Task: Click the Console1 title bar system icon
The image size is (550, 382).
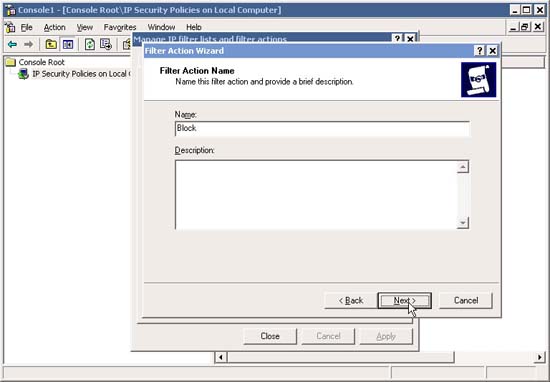Action: coord(11,10)
